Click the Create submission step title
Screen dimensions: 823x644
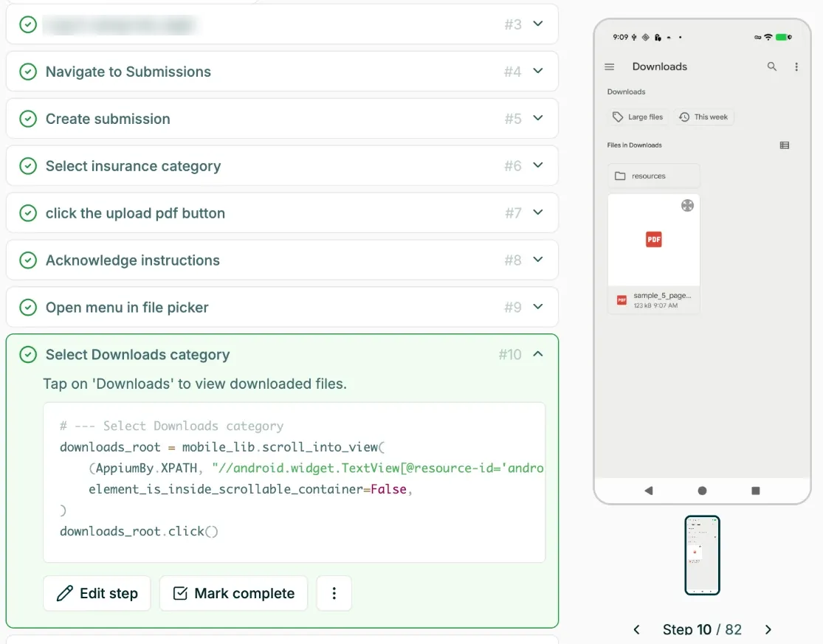point(108,119)
